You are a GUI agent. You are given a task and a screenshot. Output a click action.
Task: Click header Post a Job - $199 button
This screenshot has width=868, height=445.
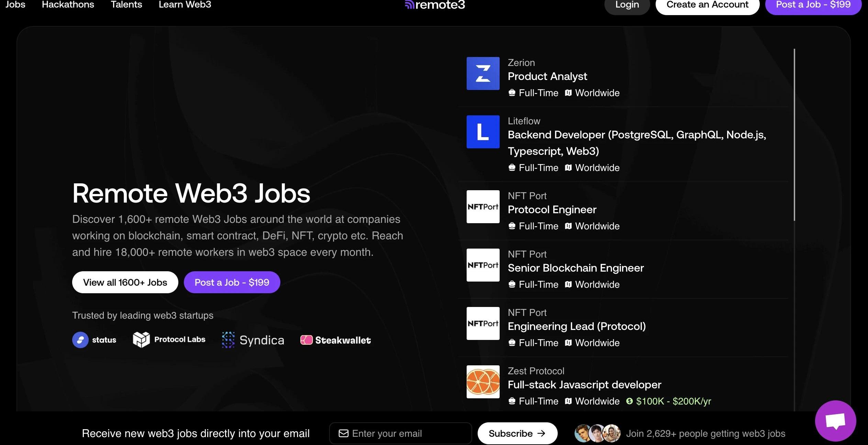(813, 5)
